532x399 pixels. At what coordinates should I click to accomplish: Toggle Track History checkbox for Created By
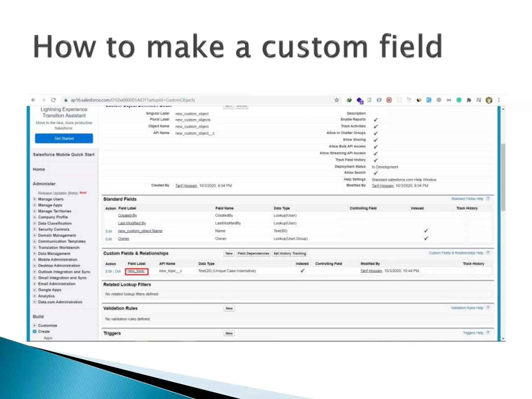point(467,216)
